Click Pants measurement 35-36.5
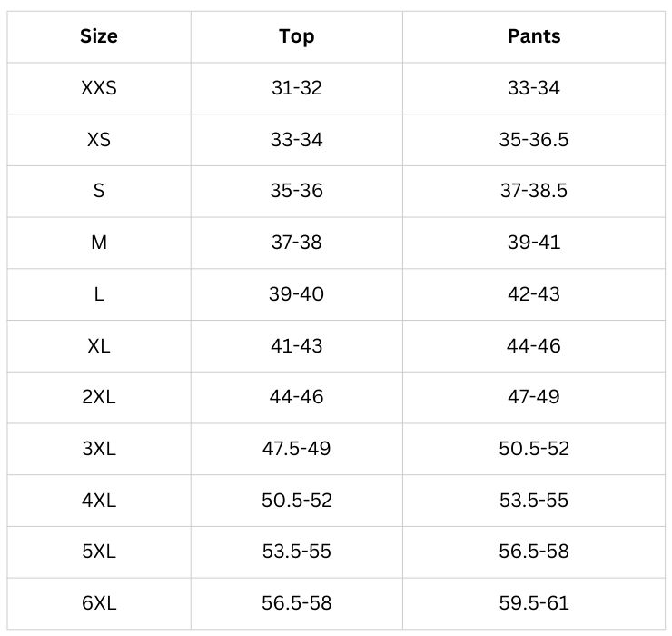The height and width of the screenshot is (636, 672). pos(534,140)
